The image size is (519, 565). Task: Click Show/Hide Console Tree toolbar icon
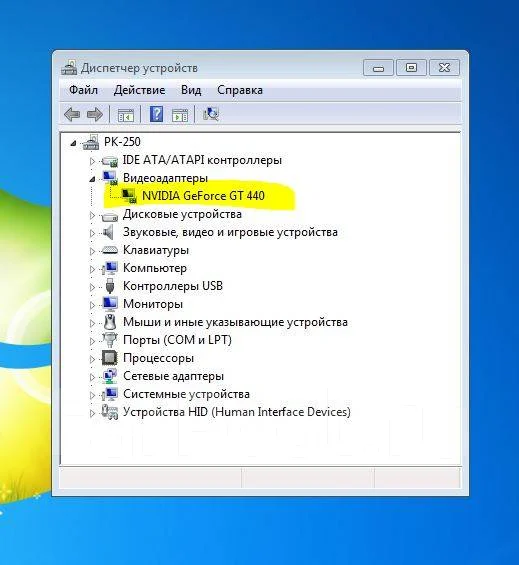pyautogui.click(x=126, y=115)
